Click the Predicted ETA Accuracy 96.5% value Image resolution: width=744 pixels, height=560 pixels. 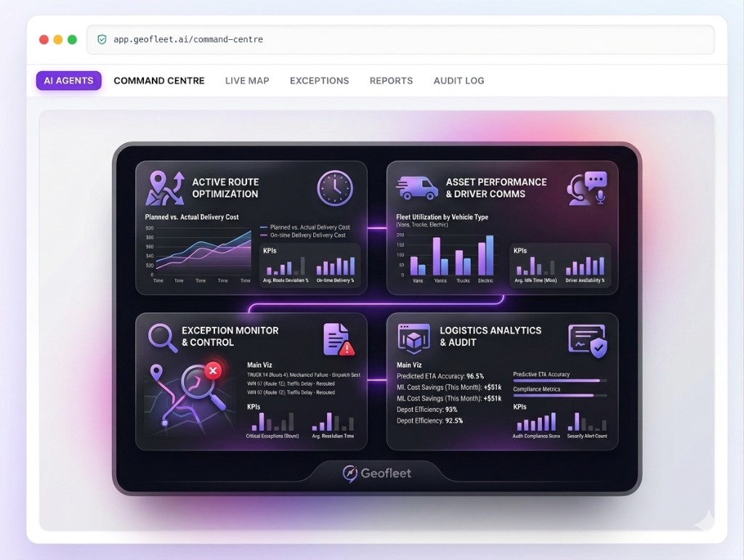click(x=474, y=376)
